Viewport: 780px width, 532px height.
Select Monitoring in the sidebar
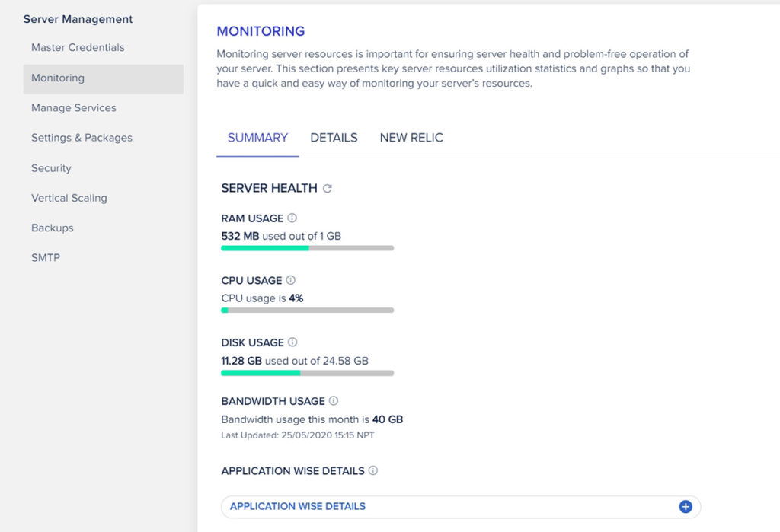pos(103,78)
